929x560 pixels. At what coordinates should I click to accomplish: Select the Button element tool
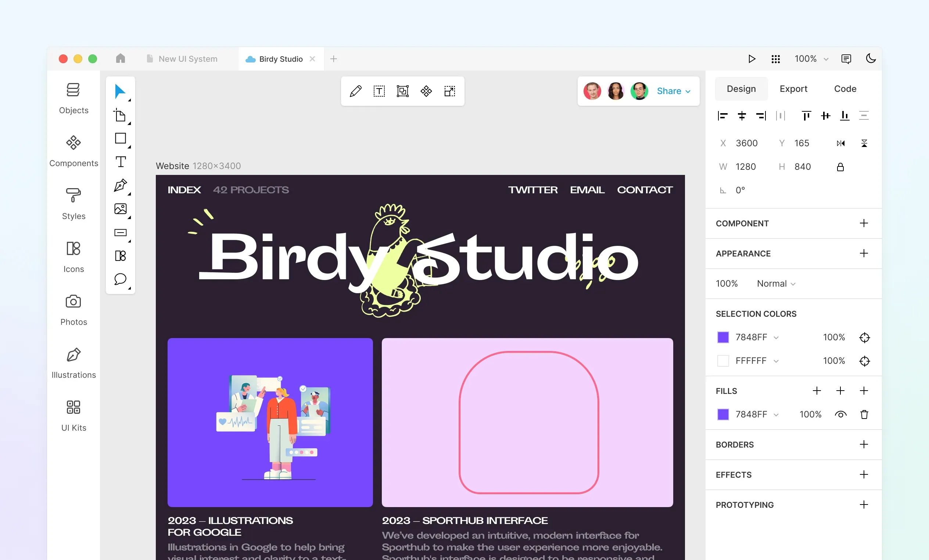coord(120,232)
